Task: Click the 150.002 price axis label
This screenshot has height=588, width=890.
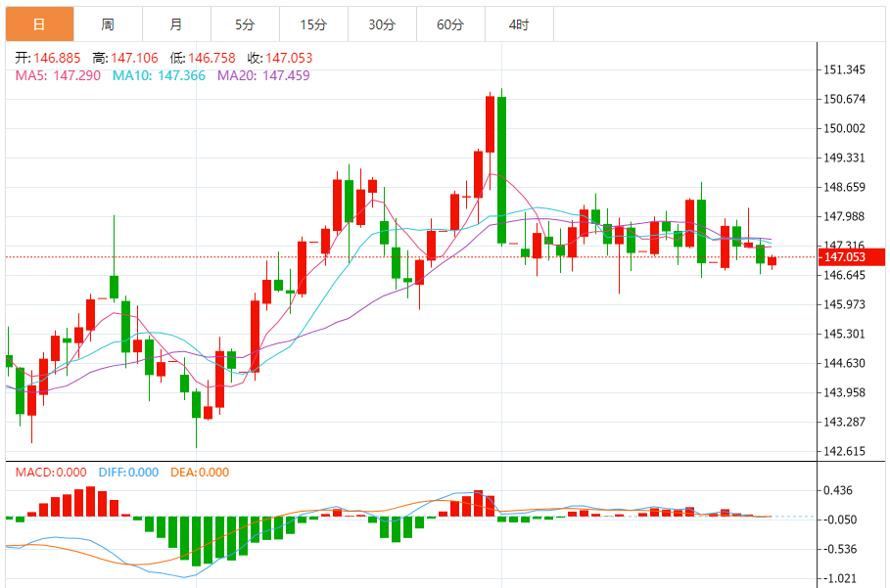Action: coord(845,129)
